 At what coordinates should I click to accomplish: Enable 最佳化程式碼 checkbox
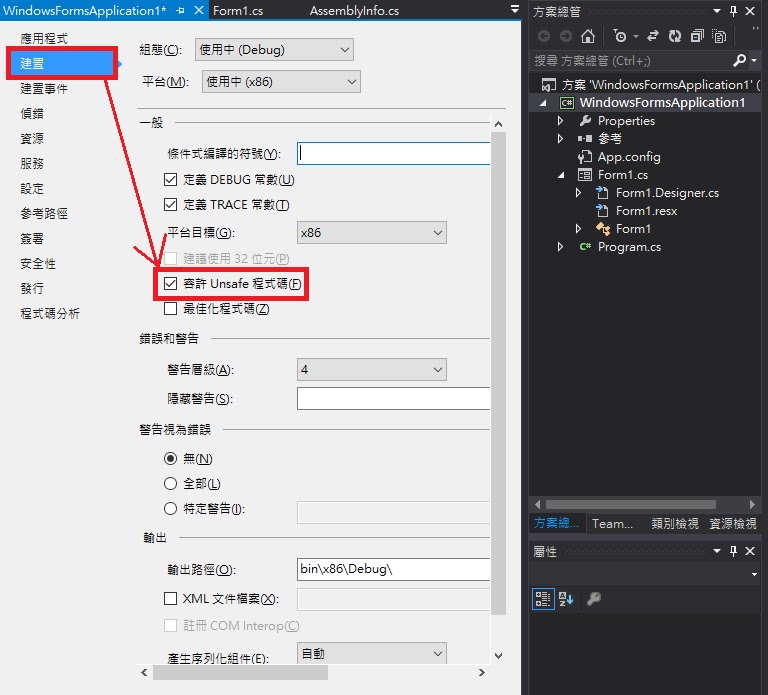(x=170, y=309)
